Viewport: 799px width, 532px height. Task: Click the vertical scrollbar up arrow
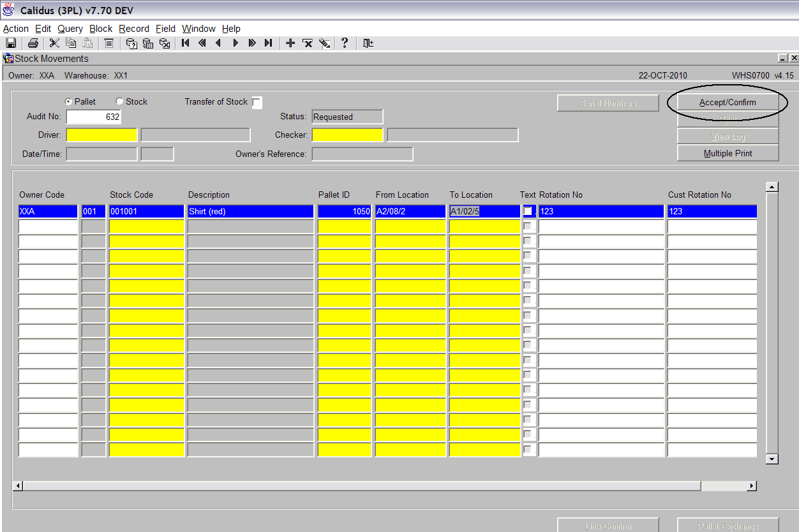click(x=772, y=187)
